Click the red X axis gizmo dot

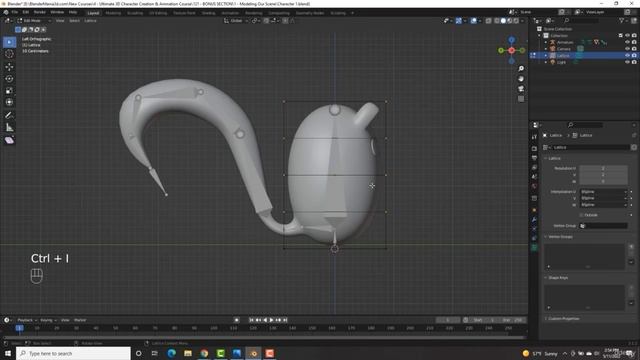point(511,50)
